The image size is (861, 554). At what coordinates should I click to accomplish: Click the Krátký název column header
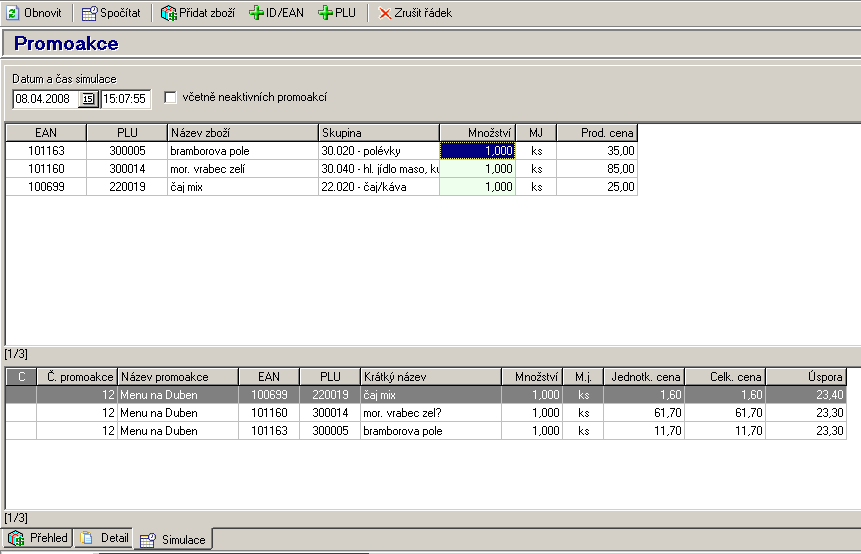pyautogui.click(x=430, y=377)
